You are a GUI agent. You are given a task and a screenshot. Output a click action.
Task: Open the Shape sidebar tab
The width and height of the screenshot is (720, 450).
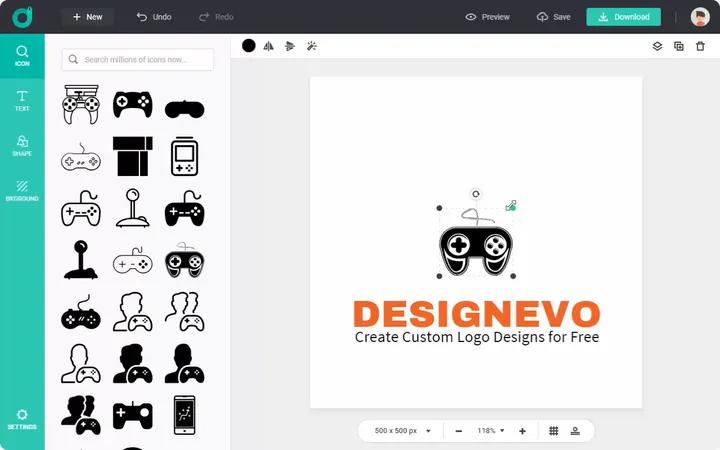coord(22,146)
